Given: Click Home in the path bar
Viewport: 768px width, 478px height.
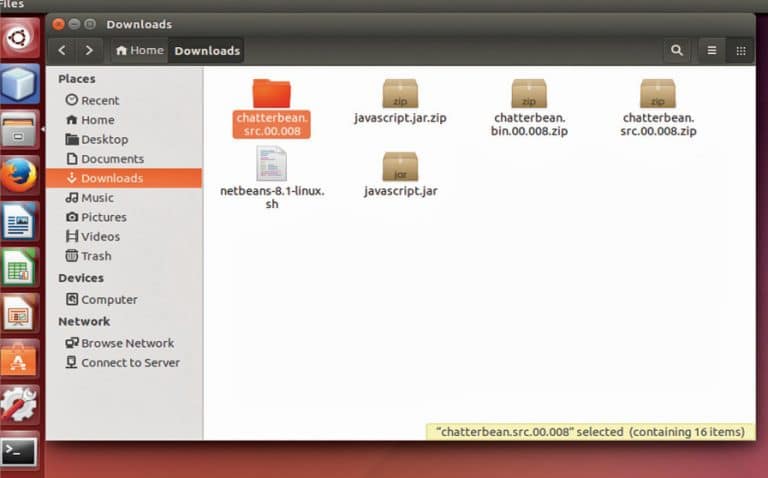Looking at the screenshot, I should tap(139, 50).
